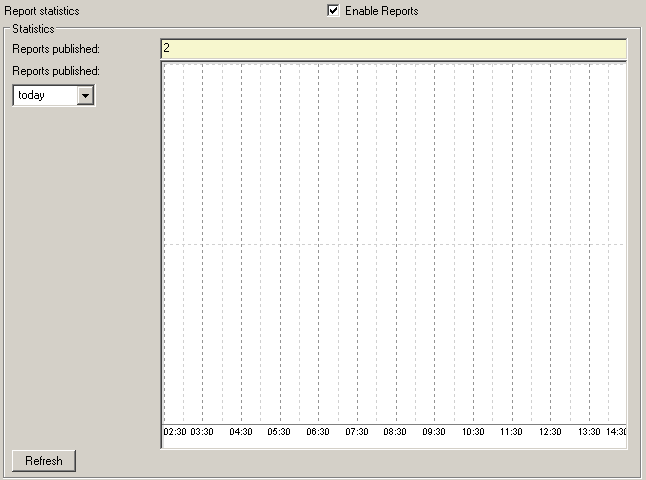Click the 05:30 mark on the chart axis
Screen dimensions: 646x480
coord(280,432)
